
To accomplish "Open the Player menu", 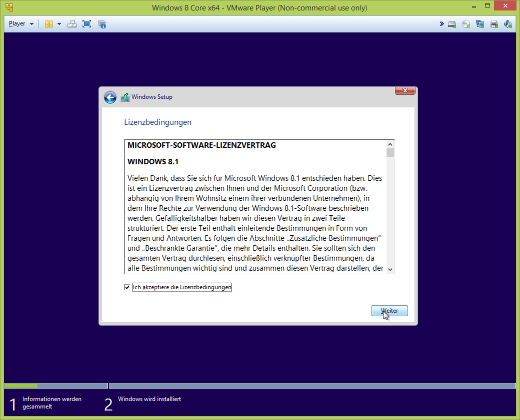I will tap(21, 24).
